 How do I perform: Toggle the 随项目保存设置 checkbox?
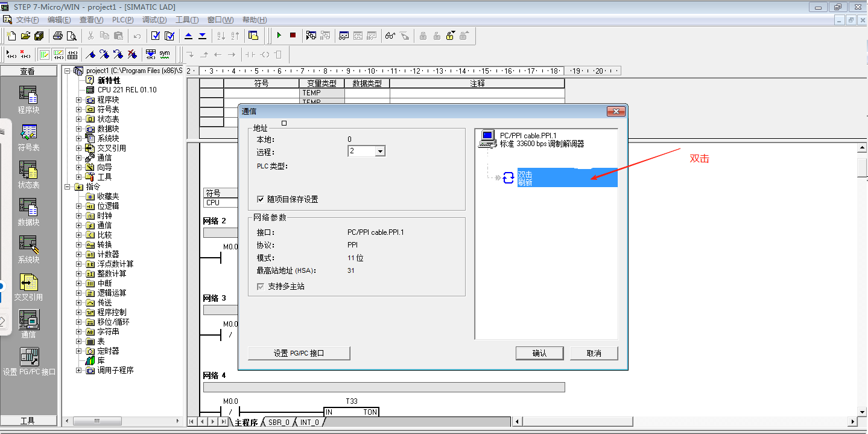click(261, 199)
